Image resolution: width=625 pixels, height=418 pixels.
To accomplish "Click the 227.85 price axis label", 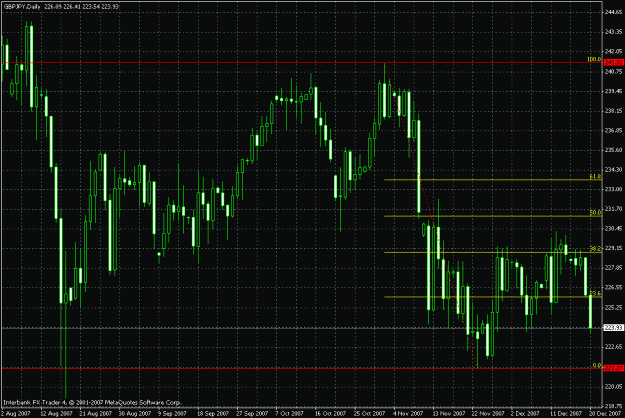I will pyautogui.click(x=613, y=267).
